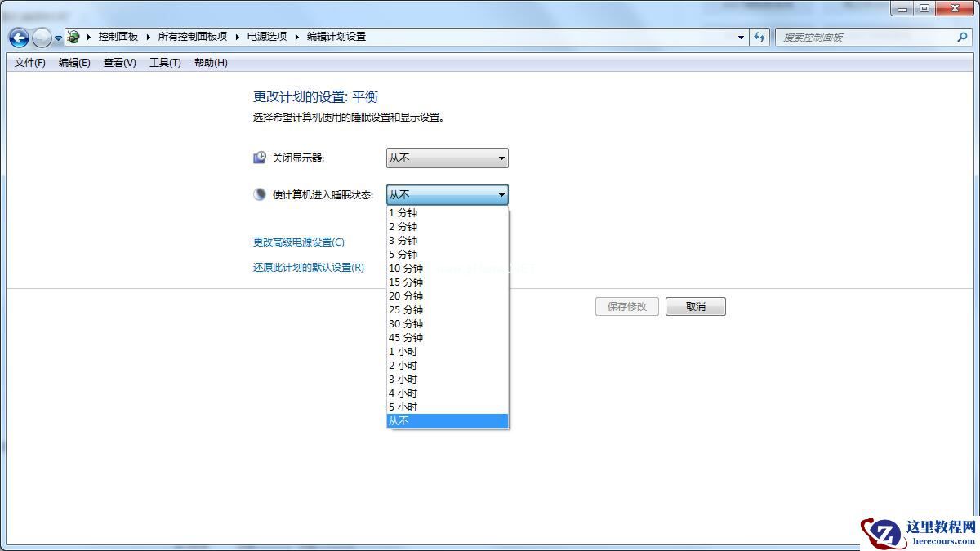Viewport: 980px width, 551px height.
Task: Navigate to 电源选项 in the breadcrumb
Action: [265, 36]
